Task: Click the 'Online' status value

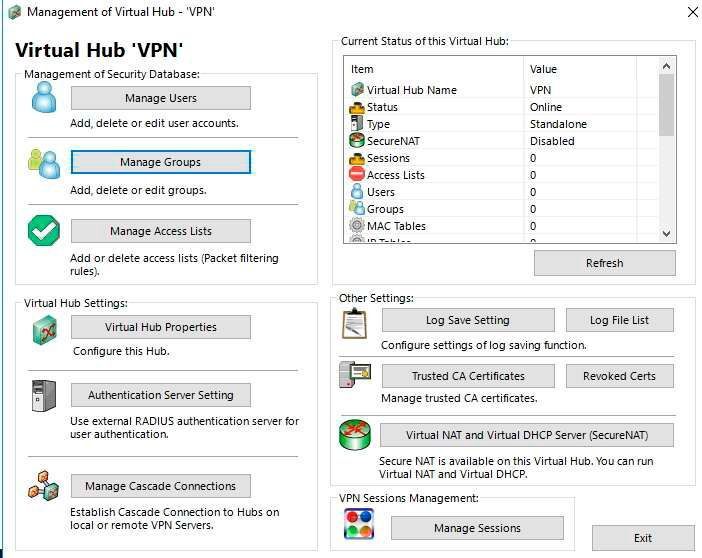Action: pyautogui.click(x=546, y=107)
